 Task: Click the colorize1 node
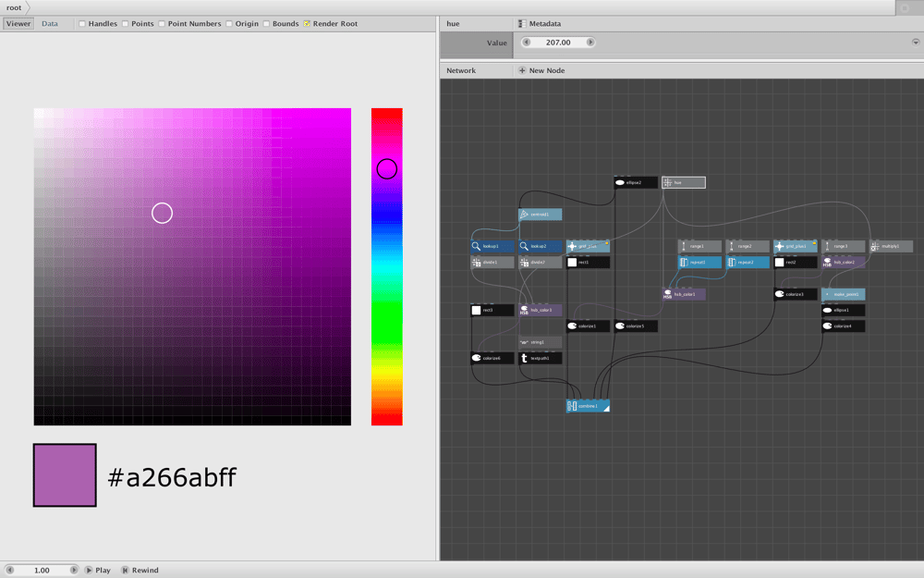[x=588, y=326]
